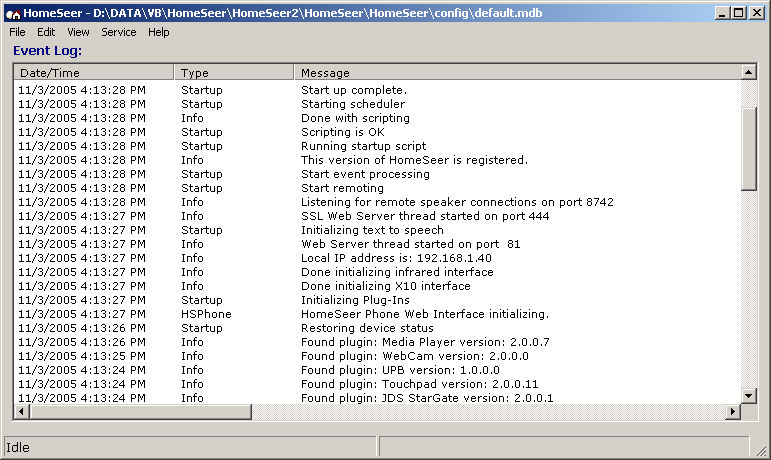The height and width of the screenshot is (460, 771).
Task: Click the HomeSeer house icon in title bar
Action: [x=13, y=14]
